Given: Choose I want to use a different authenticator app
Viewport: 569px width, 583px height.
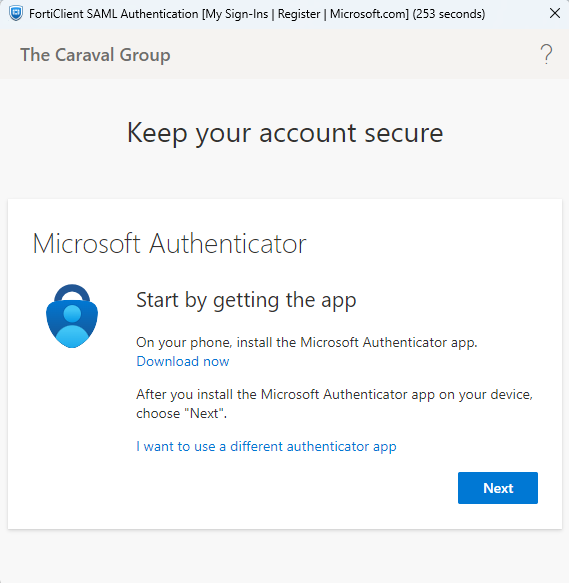Looking at the screenshot, I should (266, 446).
